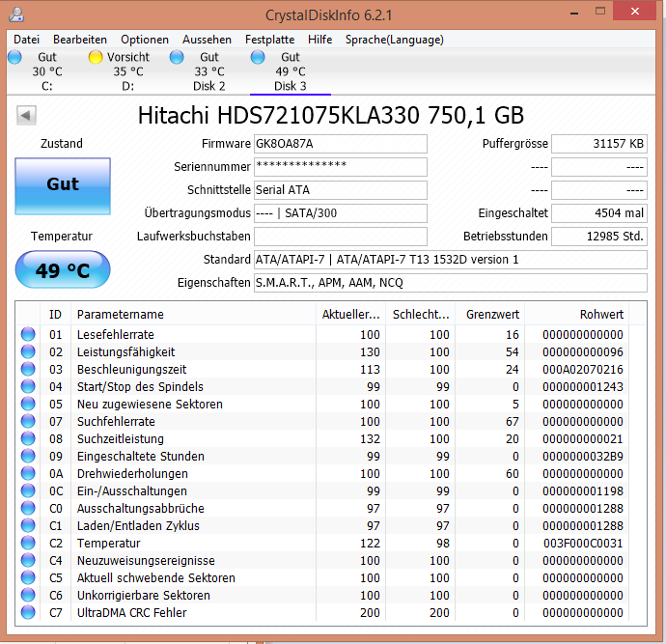
Task: Click status orb for Neuzuweisungsereignisse row
Action: click(28, 560)
